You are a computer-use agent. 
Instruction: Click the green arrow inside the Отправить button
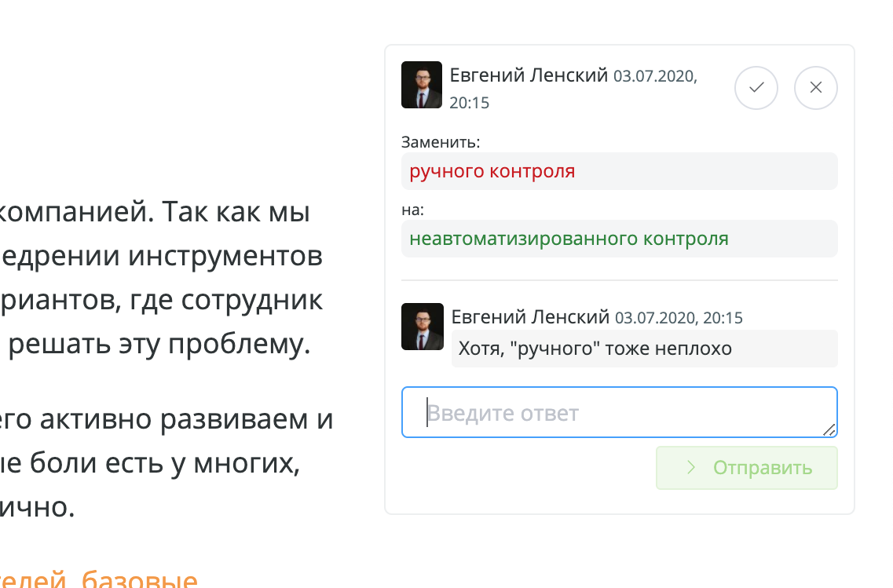(690, 467)
